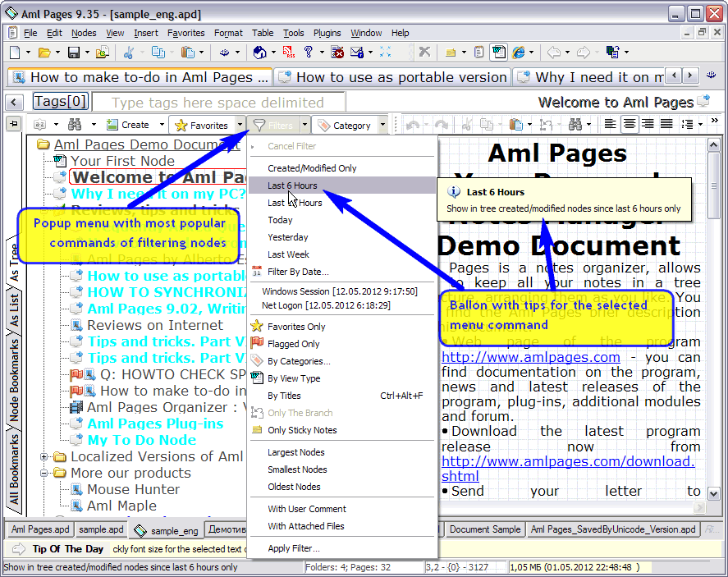Click the Back navigation arrow icon
The image size is (728, 577).
554,53
